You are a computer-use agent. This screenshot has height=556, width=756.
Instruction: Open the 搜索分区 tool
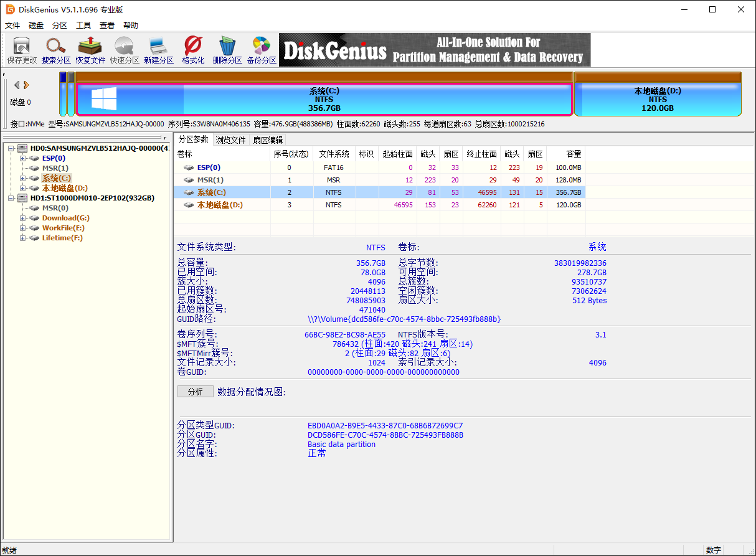point(56,50)
